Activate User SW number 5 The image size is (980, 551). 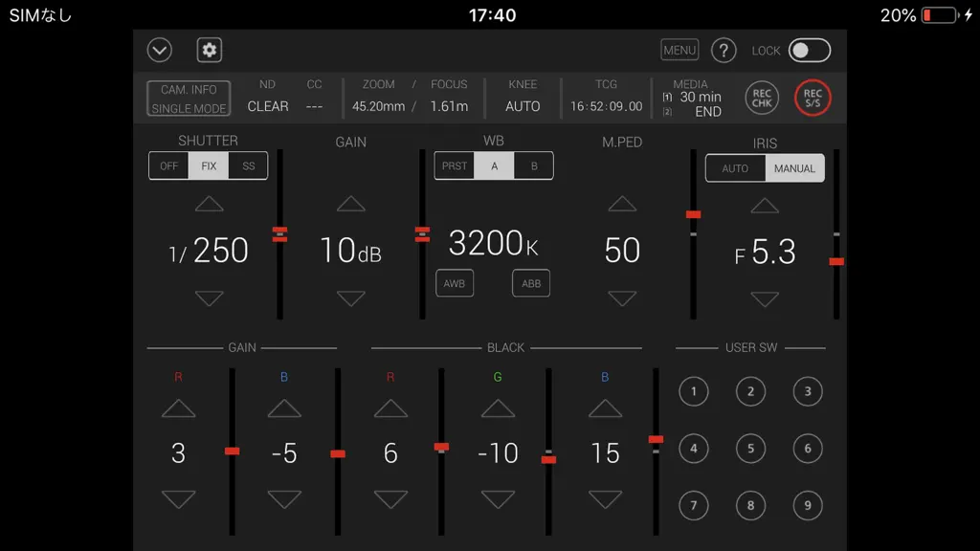tap(750, 449)
